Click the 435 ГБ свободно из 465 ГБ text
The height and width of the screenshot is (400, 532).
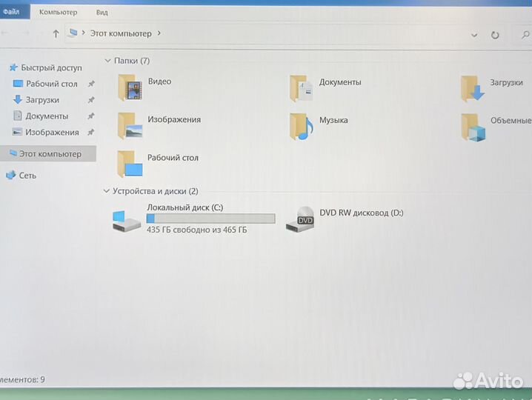click(197, 230)
